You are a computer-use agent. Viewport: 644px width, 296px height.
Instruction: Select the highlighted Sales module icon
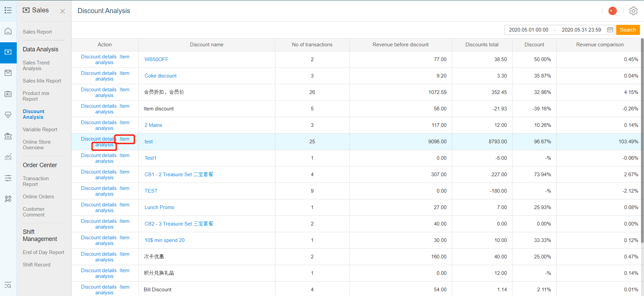(8, 52)
